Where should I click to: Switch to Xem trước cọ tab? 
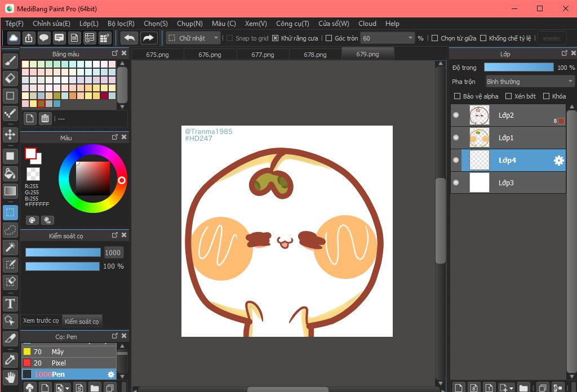41,320
